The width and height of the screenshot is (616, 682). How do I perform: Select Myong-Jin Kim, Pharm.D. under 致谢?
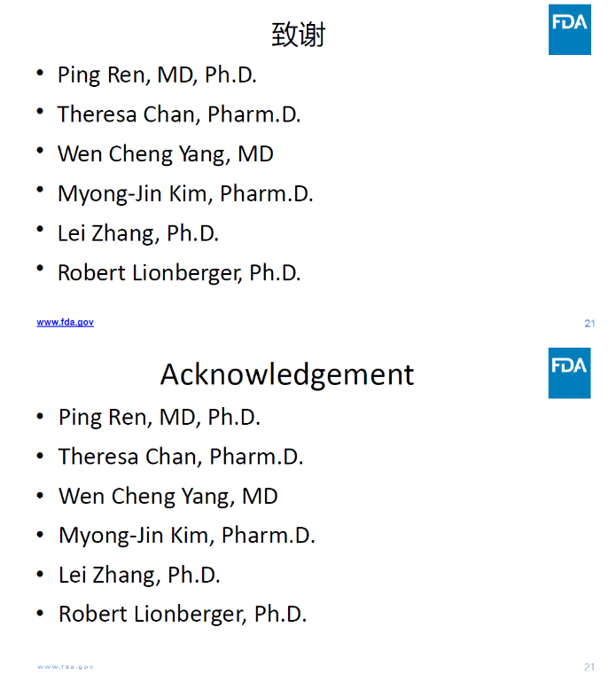(185, 193)
